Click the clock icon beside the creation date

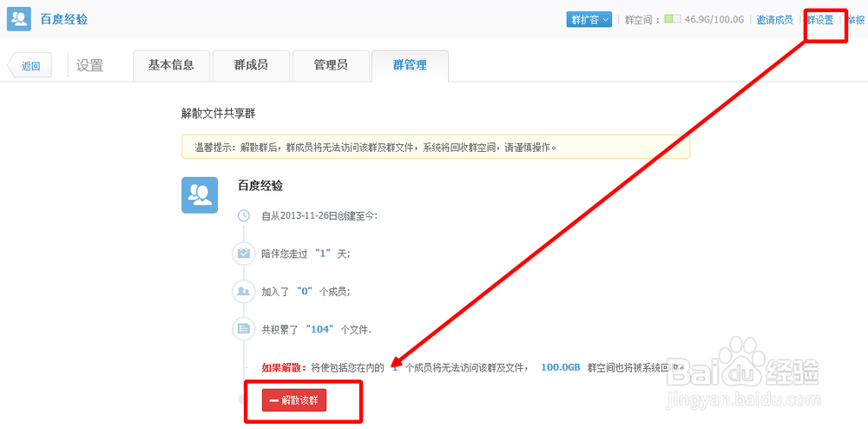coord(244,215)
